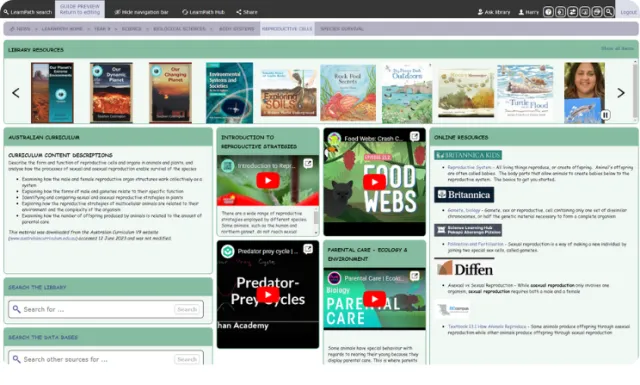
Task: Open Predator prey cycle video externally
Action: click(308, 249)
